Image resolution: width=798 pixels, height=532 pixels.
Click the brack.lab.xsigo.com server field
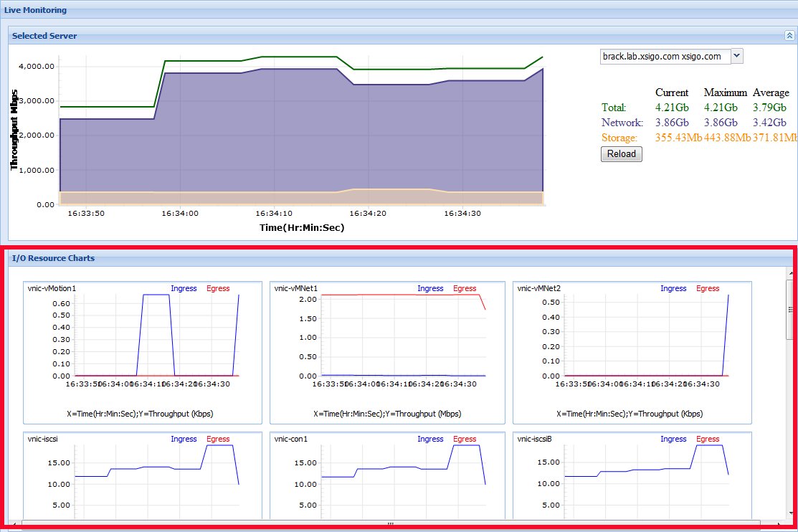(665, 56)
